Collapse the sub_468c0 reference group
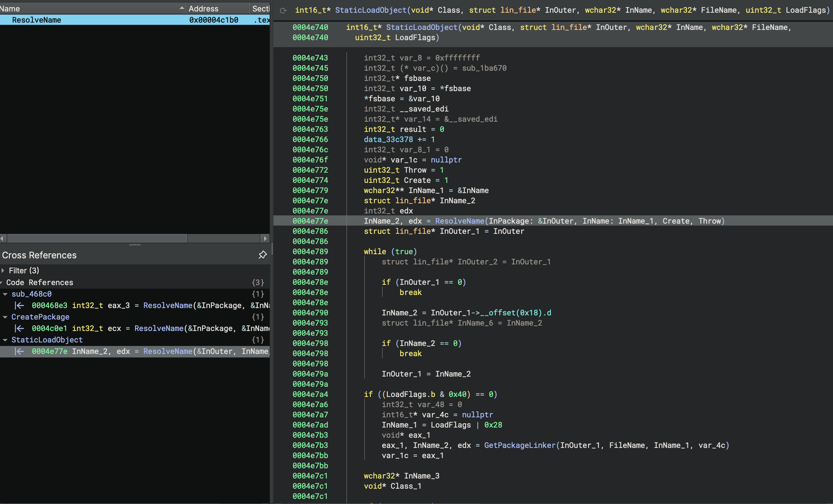833x504 pixels. 5,294
